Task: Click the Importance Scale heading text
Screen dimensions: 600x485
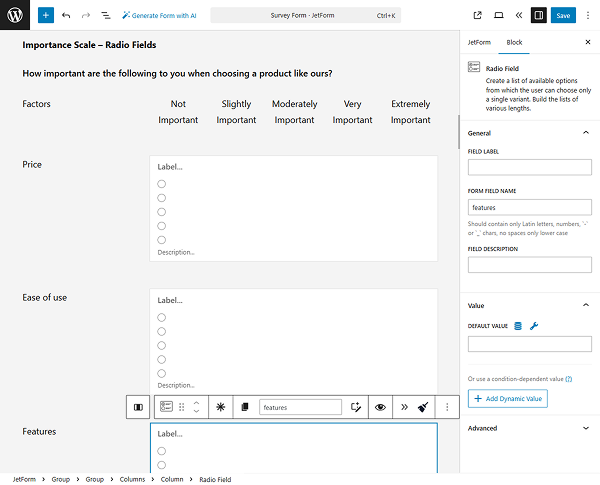Action: click(89, 45)
